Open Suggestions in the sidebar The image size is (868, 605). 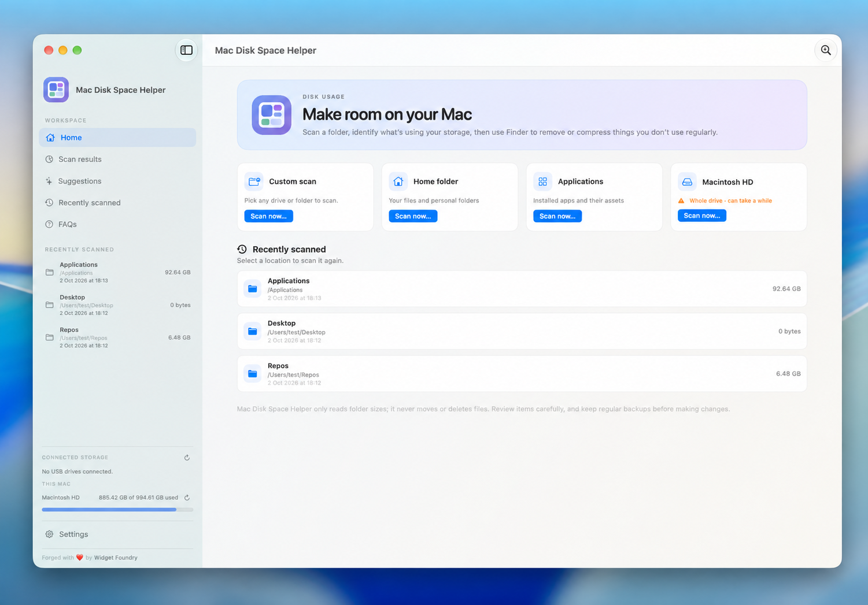click(117, 181)
